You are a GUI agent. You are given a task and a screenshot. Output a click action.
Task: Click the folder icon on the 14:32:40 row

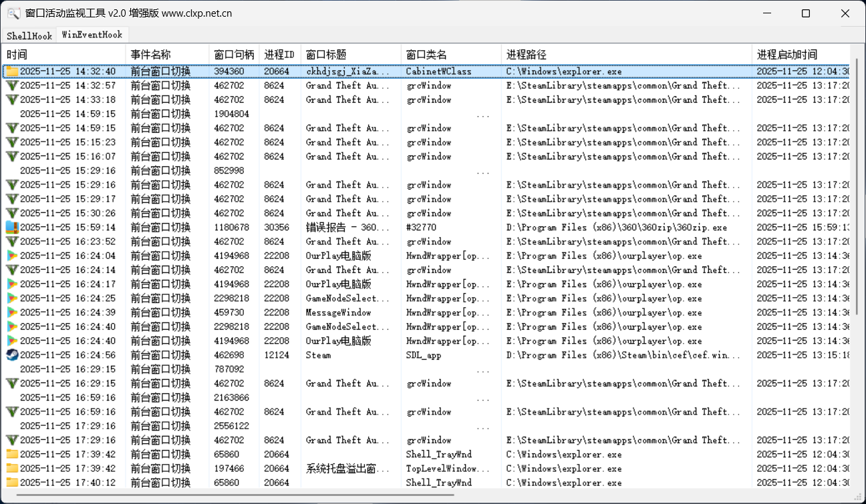click(x=12, y=71)
